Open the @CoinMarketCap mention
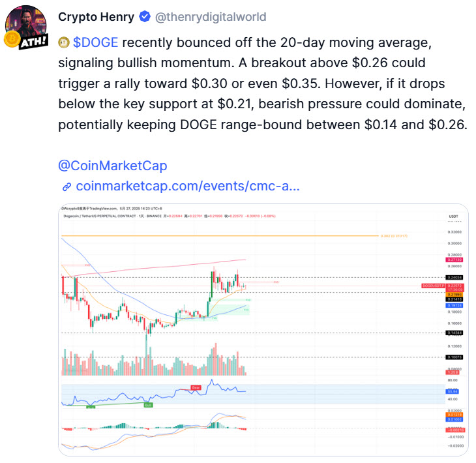 [x=113, y=166]
